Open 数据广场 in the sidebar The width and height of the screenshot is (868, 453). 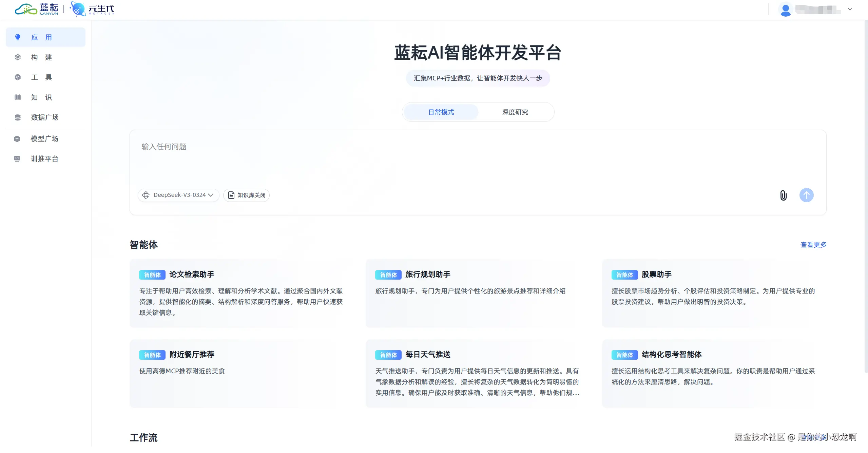44,117
